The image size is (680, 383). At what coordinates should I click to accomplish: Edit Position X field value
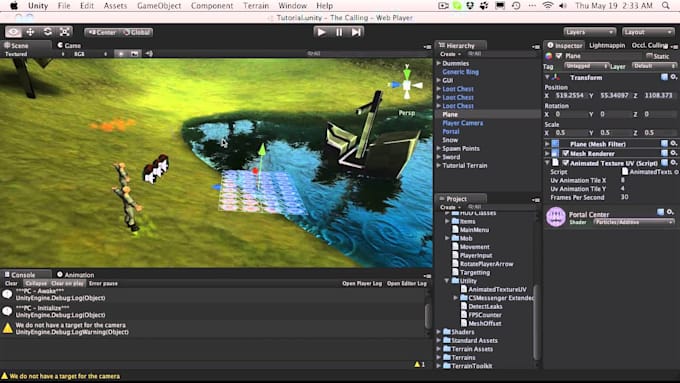[570, 95]
